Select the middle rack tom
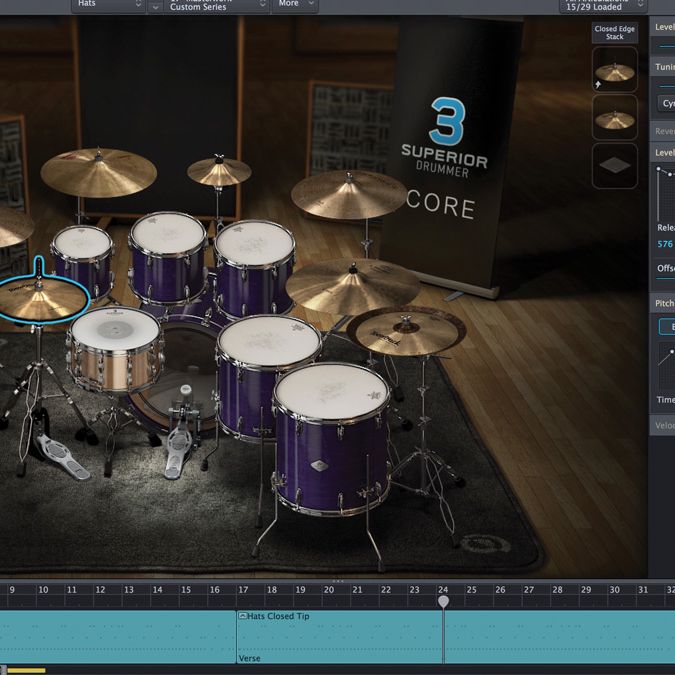 tap(167, 257)
